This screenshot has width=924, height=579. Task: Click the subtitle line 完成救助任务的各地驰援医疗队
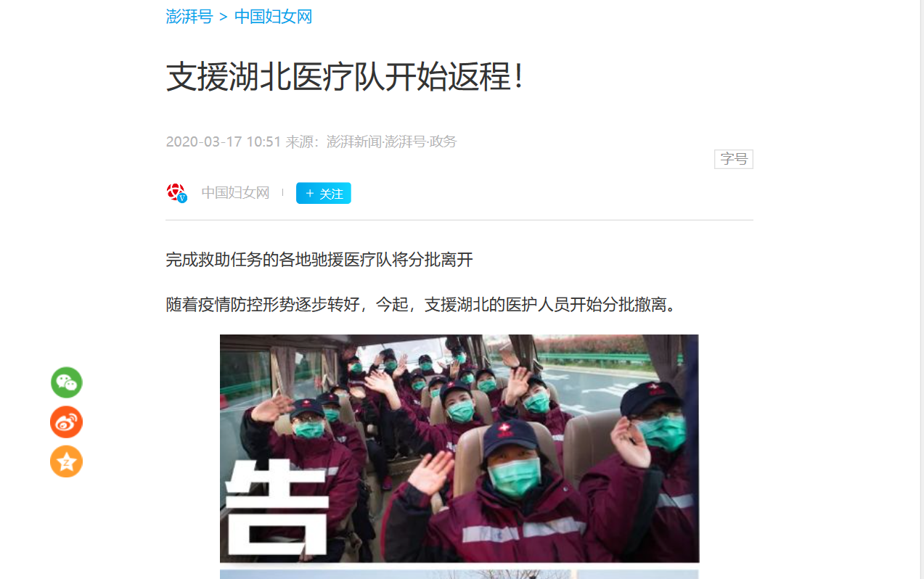click(319, 260)
